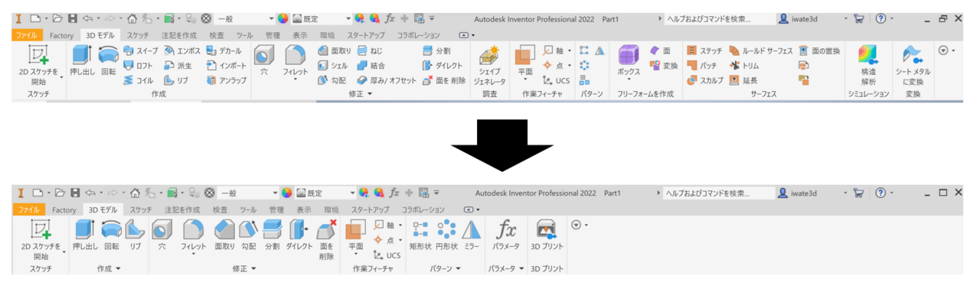This screenshot has height=292, width=980.
Task: Create freeform Box (ボックス) in upper ribbon
Action: [629, 63]
